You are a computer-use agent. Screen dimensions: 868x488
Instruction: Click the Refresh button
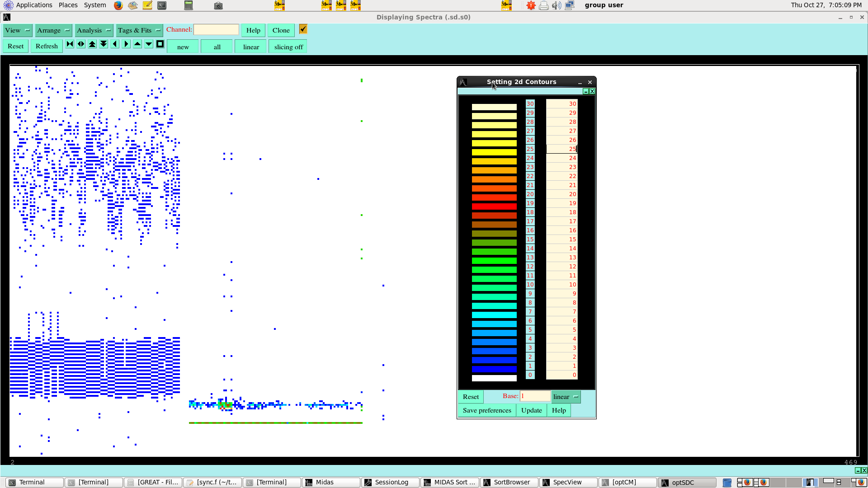(x=47, y=46)
